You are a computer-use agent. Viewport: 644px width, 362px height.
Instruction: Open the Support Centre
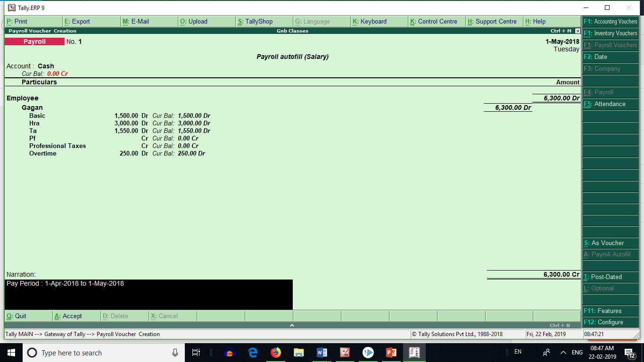[494, 21]
